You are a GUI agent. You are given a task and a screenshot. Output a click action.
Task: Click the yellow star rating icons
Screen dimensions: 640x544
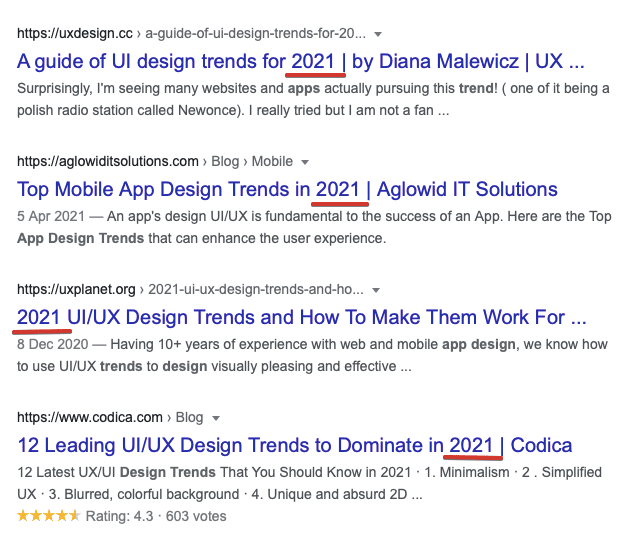coord(49,515)
